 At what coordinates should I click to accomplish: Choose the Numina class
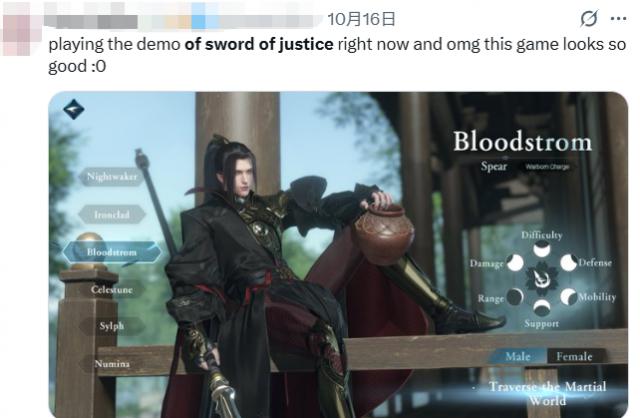[112, 363]
